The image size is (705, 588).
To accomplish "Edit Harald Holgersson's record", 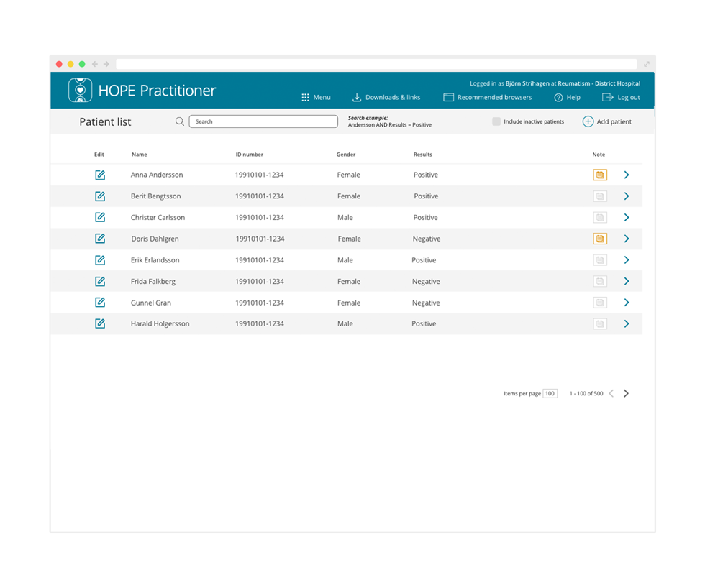I will tap(100, 323).
